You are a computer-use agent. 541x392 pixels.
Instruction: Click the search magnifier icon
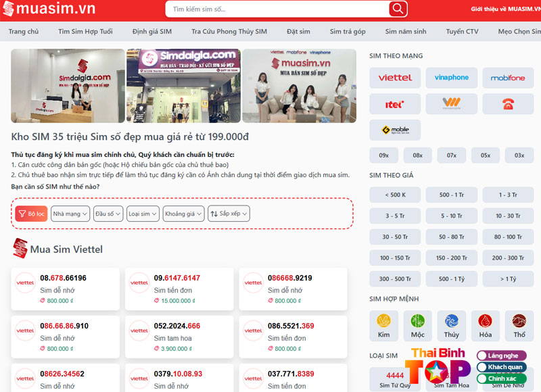[x=396, y=9]
